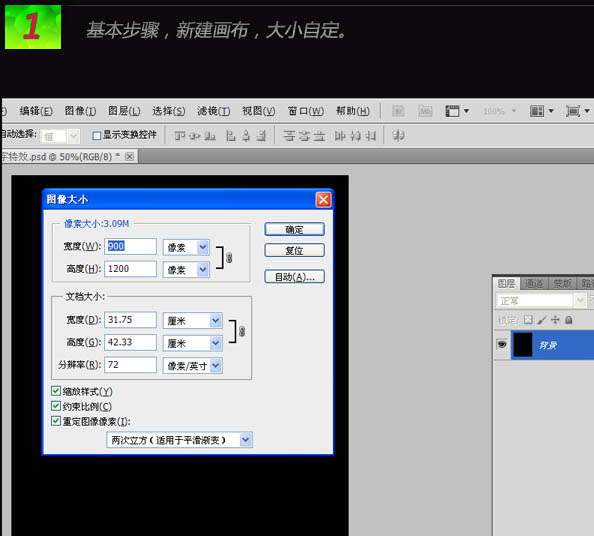Viewport: 594px width, 536px height.
Task: Open the 滤镜(T) menu
Action: (x=213, y=111)
